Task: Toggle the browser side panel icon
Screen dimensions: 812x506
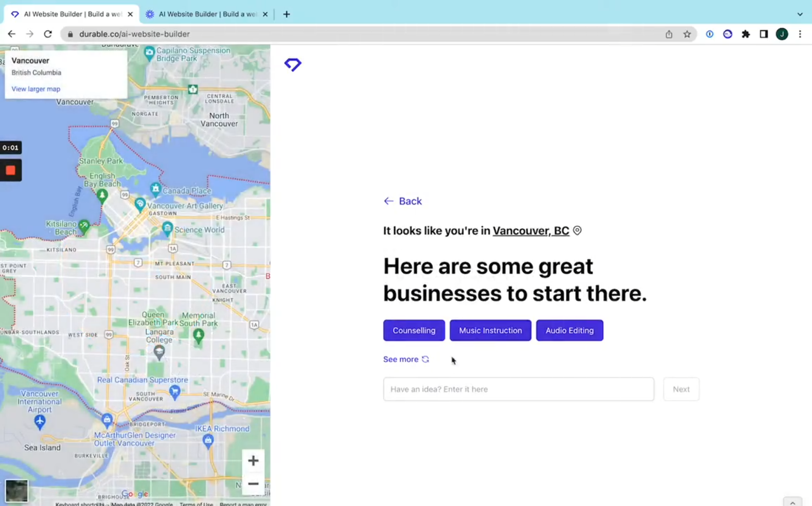Action: [x=763, y=34]
